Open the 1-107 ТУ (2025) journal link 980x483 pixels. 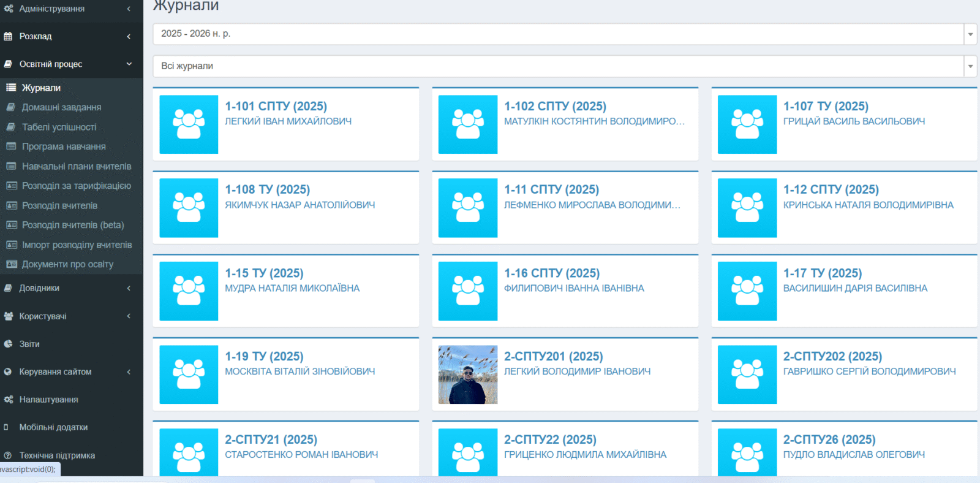pyautogui.click(x=826, y=107)
